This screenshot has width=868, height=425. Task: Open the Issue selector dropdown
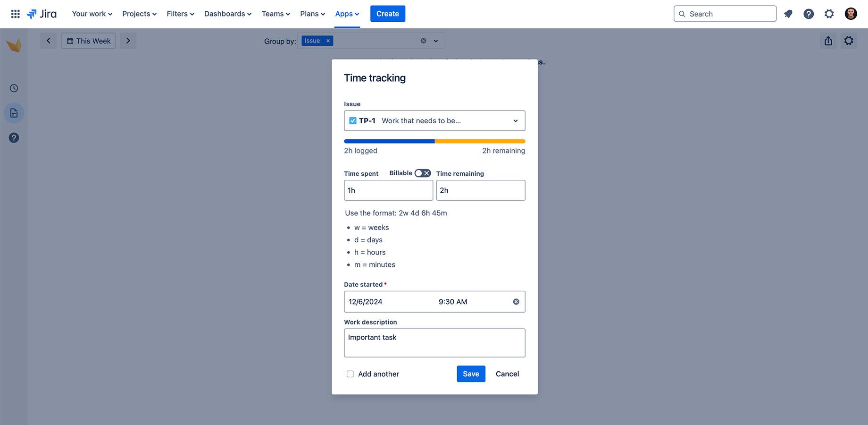pos(434,121)
